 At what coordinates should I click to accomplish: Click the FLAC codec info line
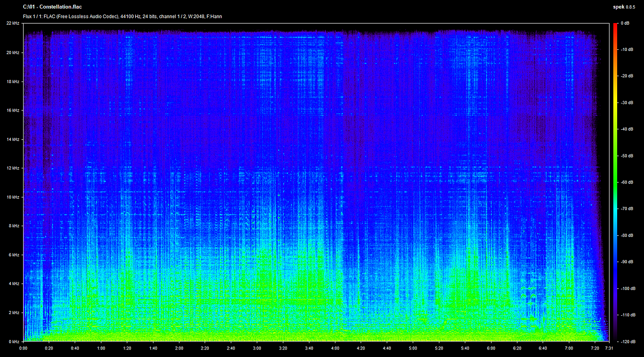tap(123, 17)
